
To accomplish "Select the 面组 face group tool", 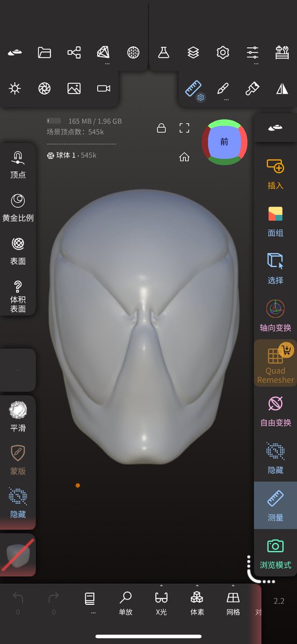I will (x=275, y=222).
